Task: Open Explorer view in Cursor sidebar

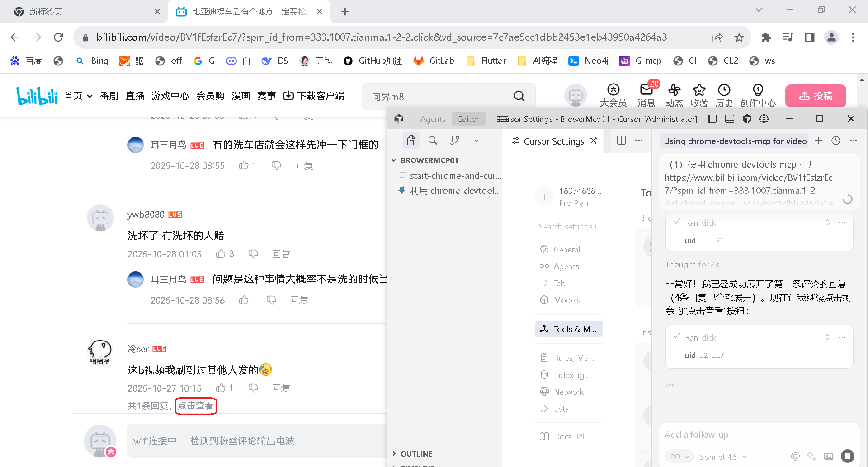Action: tap(411, 141)
